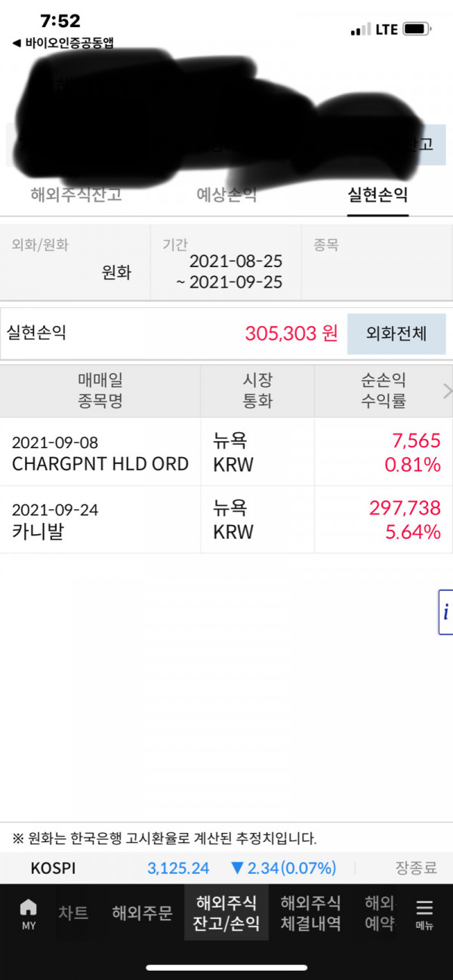Screen dimensions: 453x980
Task: Open 차트 in bottom navigation
Action: click(x=73, y=913)
